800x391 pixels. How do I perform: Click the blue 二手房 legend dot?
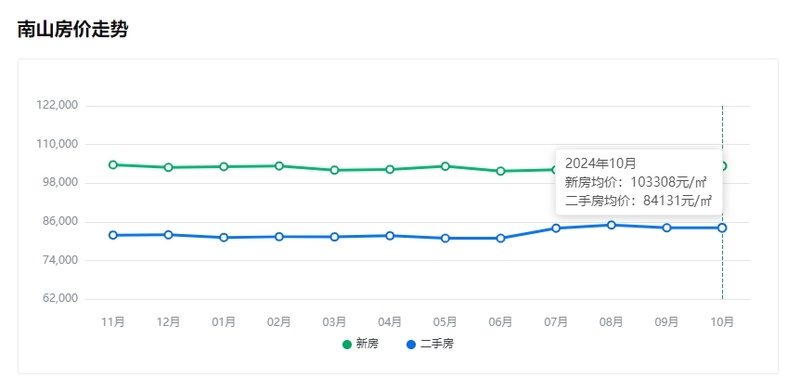coord(411,345)
